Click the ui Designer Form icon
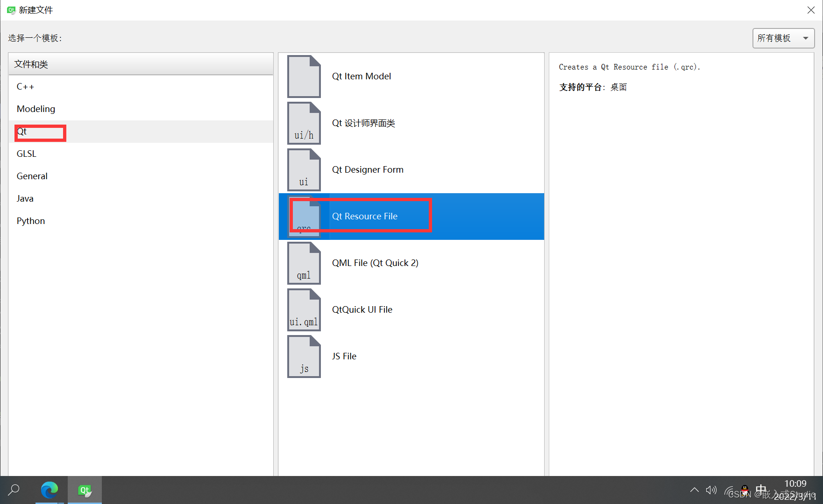Screen dimensions: 823x504 304,170
